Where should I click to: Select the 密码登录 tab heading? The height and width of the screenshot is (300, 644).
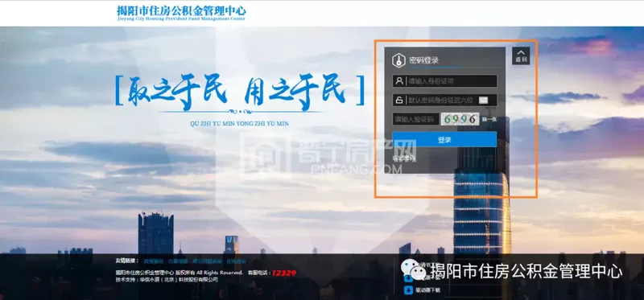(x=424, y=61)
